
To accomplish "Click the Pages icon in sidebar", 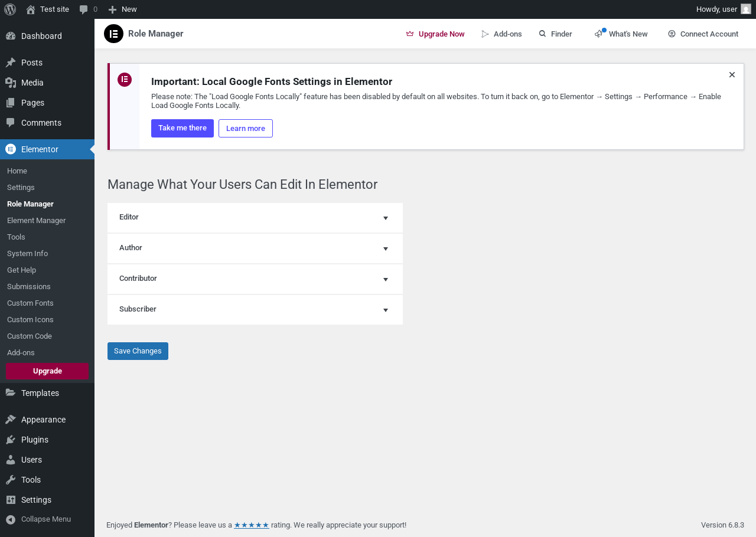I will pyautogui.click(x=11, y=103).
